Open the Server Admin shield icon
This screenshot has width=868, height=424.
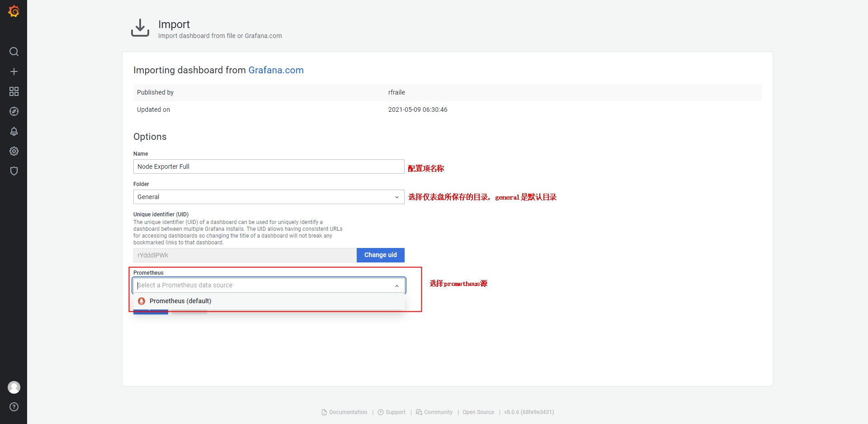[x=14, y=171]
